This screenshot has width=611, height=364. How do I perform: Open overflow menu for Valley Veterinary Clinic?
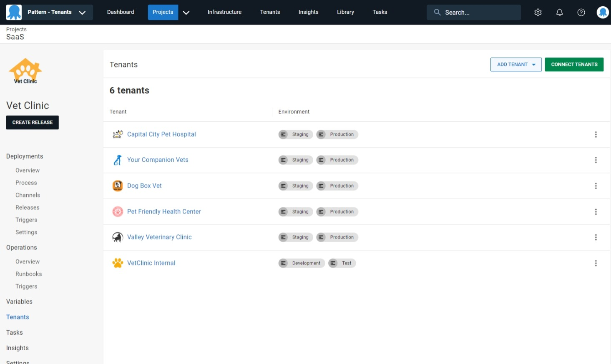pos(595,237)
